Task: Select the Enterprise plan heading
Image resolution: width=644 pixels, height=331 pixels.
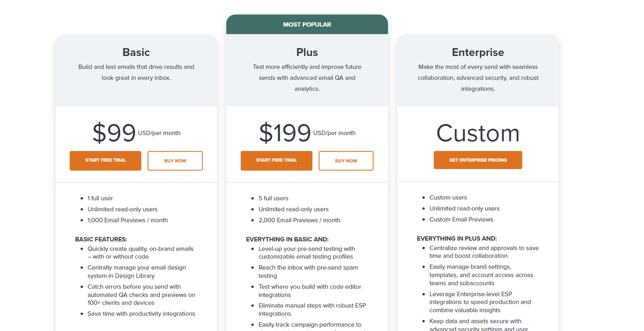Action: 478,52
